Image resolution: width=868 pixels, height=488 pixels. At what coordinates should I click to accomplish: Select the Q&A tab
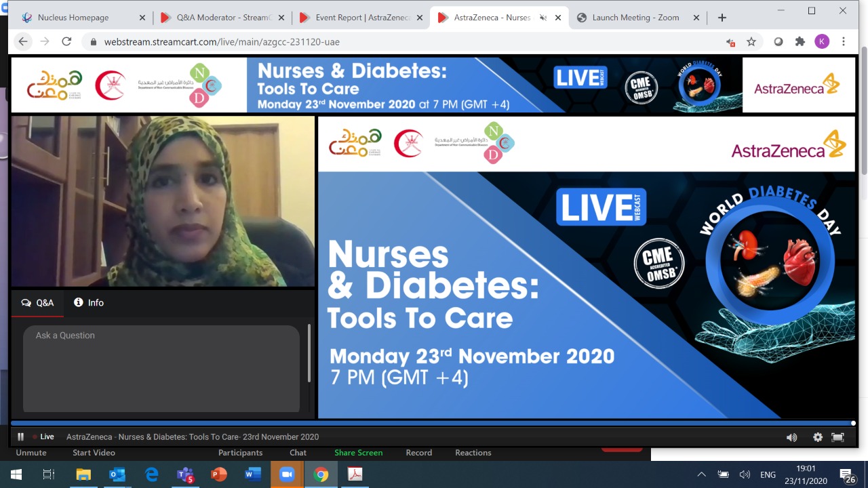click(x=38, y=303)
